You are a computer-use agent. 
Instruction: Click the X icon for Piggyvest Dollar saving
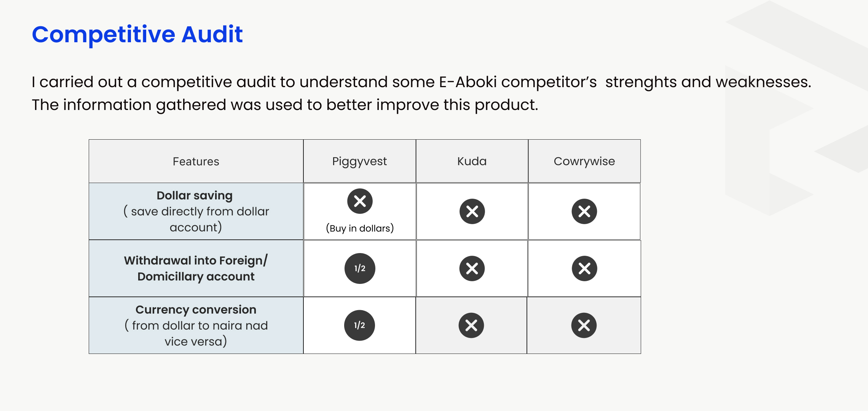(x=360, y=201)
